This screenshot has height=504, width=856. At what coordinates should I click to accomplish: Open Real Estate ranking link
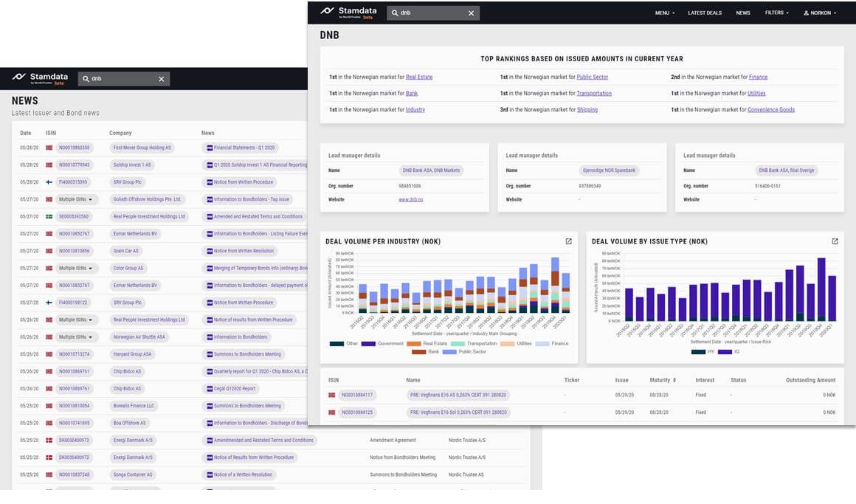click(x=418, y=77)
